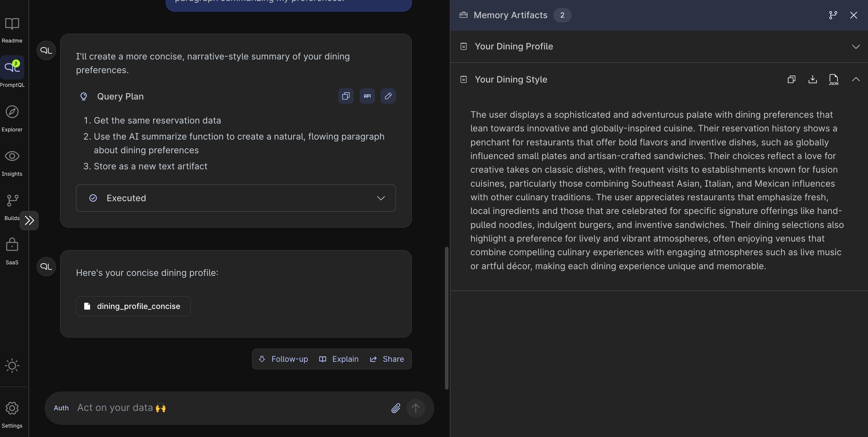Open the Insights section in sidebar

pos(12,162)
